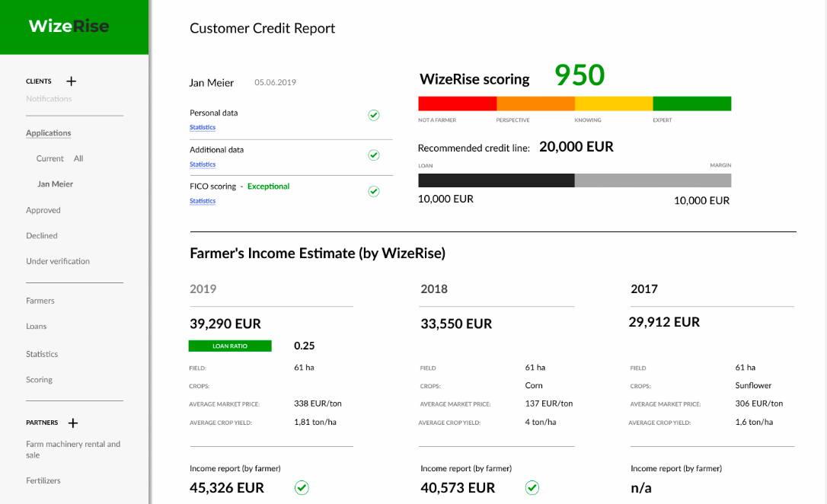This screenshot has width=827, height=504.
Task: Click 40,573 EUR farmer income report
Action: (x=458, y=488)
